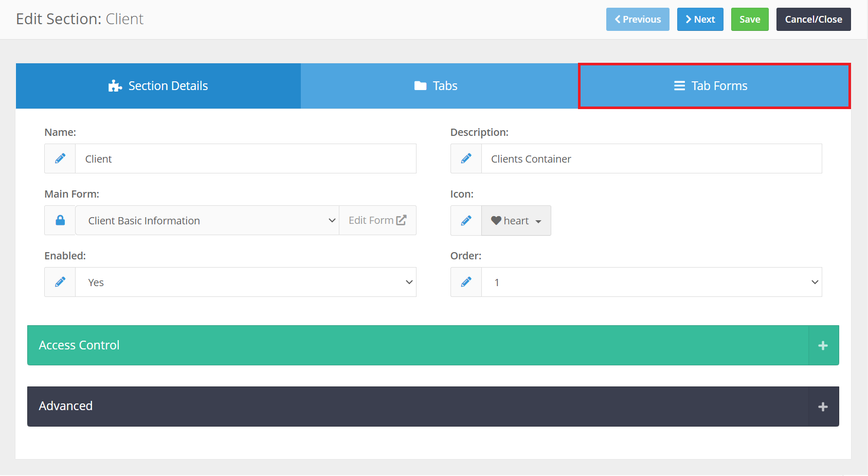The height and width of the screenshot is (476, 868).
Task: Go to the Previous section
Action: tap(638, 20)
